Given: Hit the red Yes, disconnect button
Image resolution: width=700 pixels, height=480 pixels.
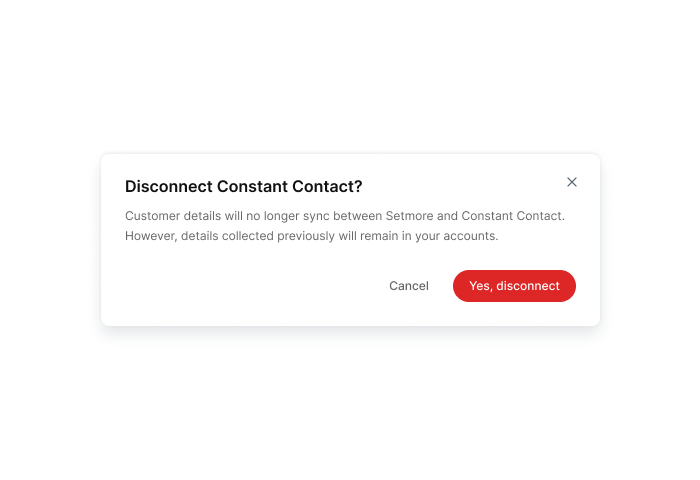Looking at the screenshot, I should click(x=514, y=286).
